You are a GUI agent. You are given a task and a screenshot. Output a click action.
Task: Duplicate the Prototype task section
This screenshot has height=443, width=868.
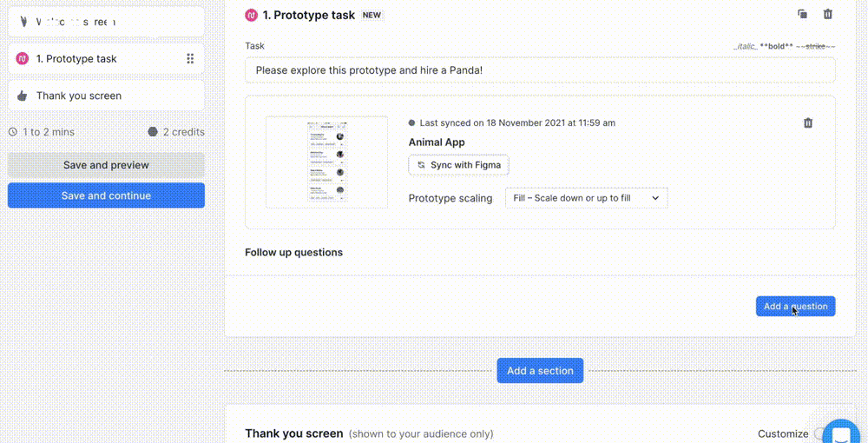(802, 14)
